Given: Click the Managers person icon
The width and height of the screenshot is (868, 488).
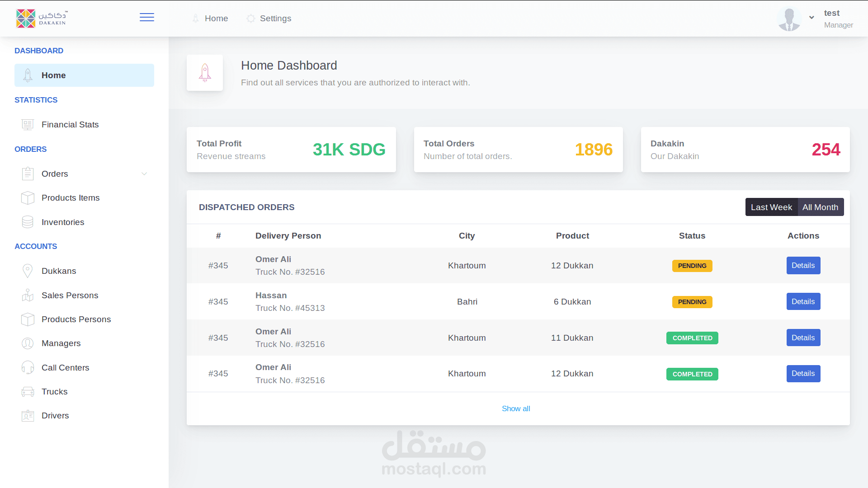Looking at the screenshot, I should tap(28, 343).
